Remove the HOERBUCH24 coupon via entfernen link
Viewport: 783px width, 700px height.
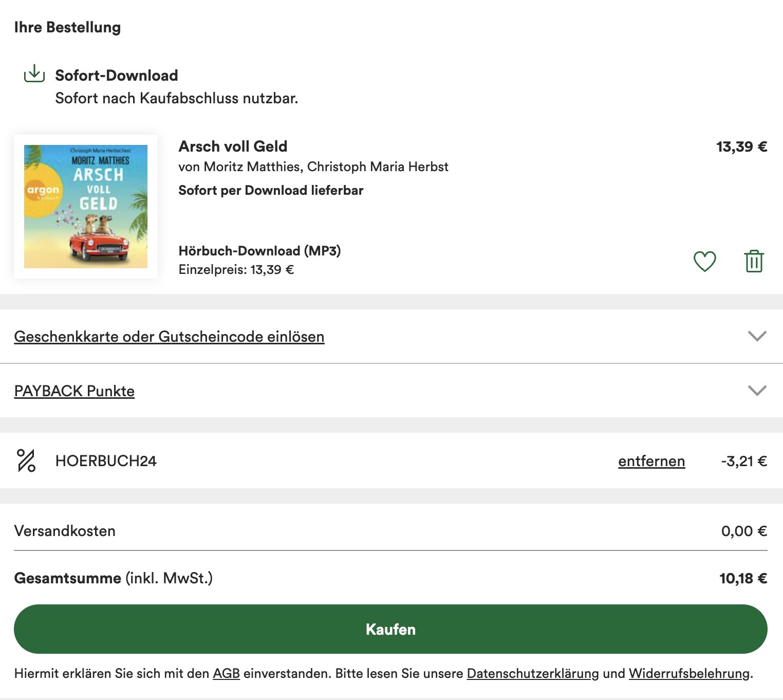click(651, 461)
